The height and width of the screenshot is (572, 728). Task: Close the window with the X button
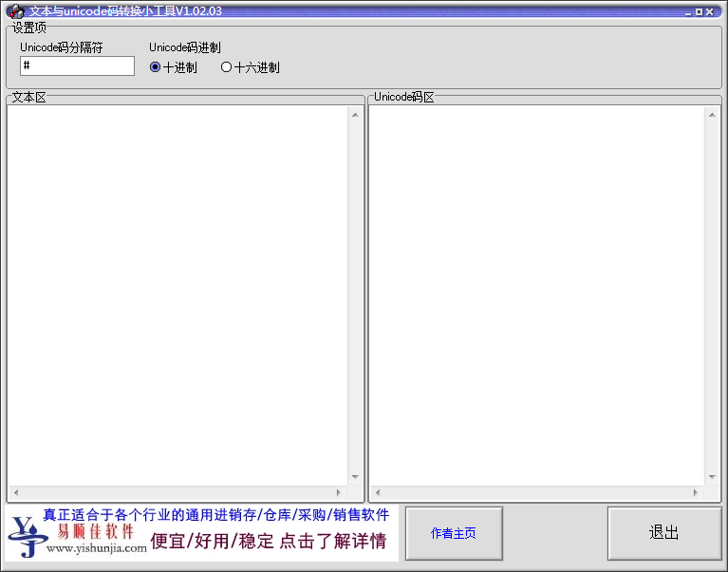[709, 12]
